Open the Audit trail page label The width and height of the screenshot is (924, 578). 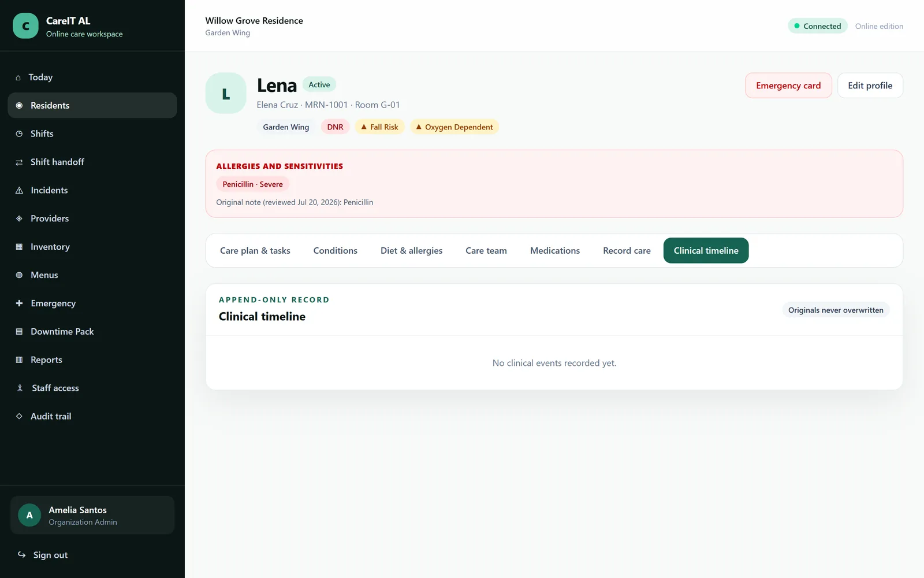(x=51, y=416)
